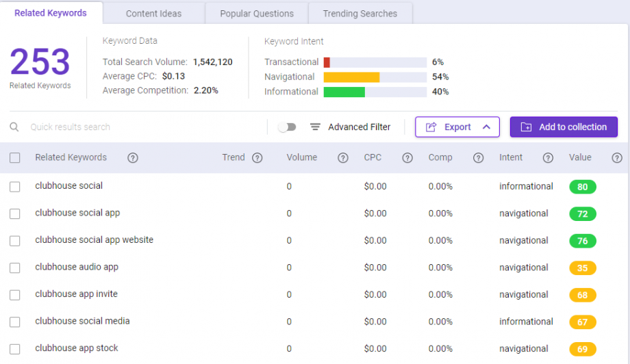630x364 pixels.
Task: Check the box for clubhouse social app website
Action: (x=15, y=241)
